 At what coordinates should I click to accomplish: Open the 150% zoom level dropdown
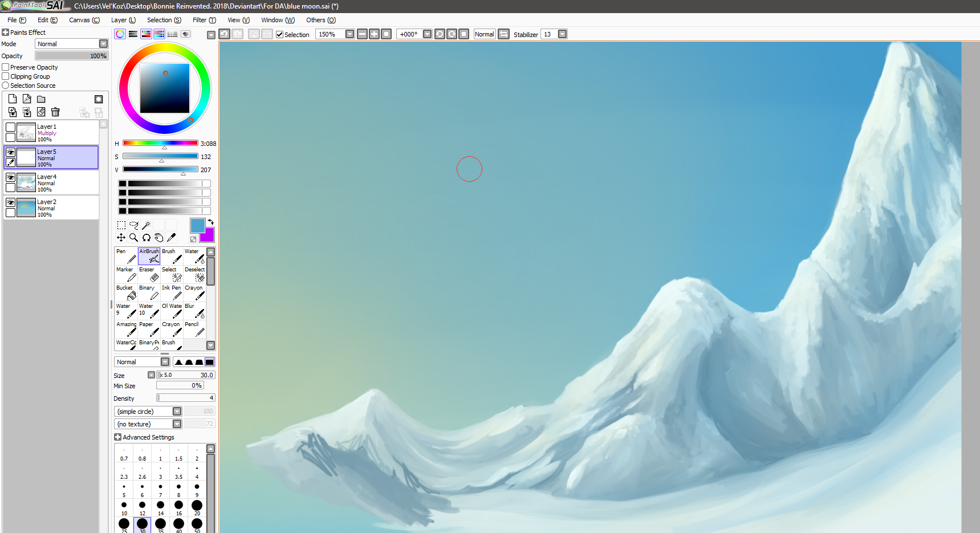coord(349,34)
